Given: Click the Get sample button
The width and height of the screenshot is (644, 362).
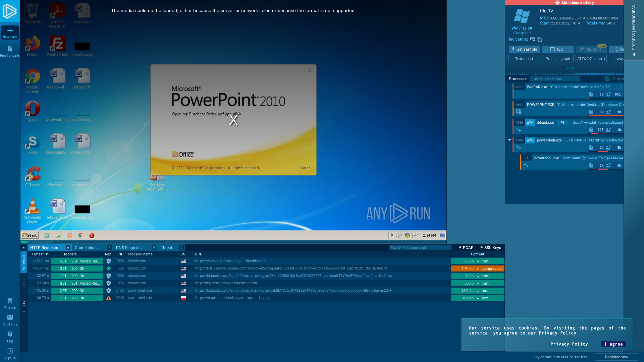Looking at the screenshot, I should tap(524, 49).
